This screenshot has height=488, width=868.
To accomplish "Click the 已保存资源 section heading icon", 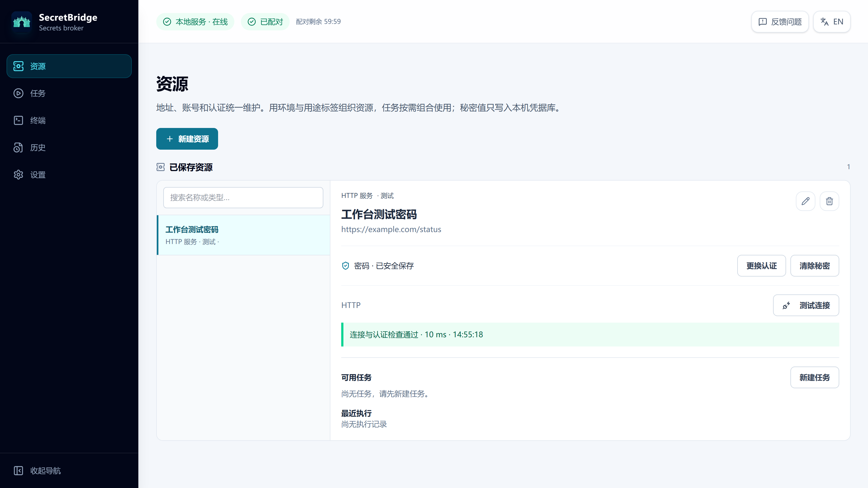I will click(160, 167).
